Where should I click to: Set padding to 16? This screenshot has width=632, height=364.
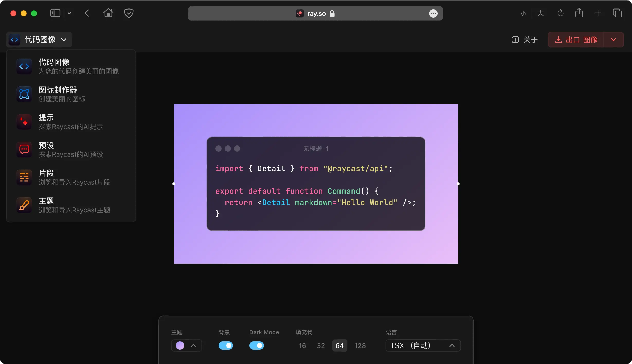tap(302, 345)
